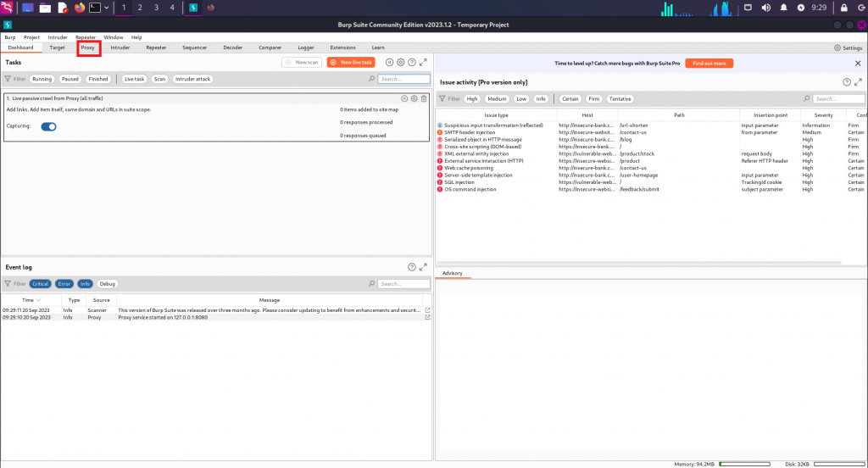
Task: Toggle the Finished task filter
Action: tap(98, 79)
